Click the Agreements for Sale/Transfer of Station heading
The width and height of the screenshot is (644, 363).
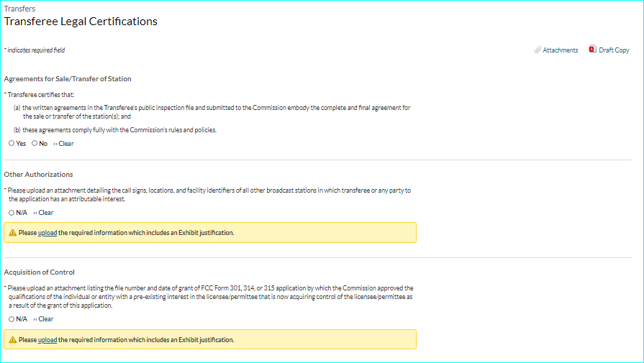(68, 79)
